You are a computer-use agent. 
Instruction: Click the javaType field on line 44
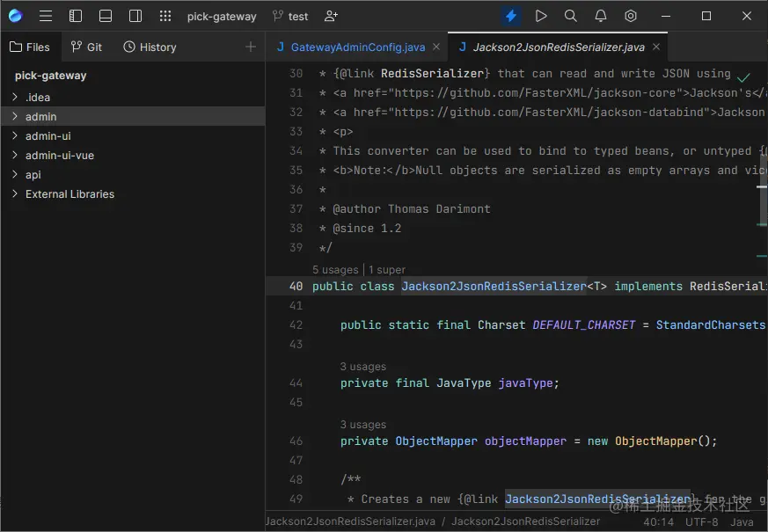click(x=525, y=383)
